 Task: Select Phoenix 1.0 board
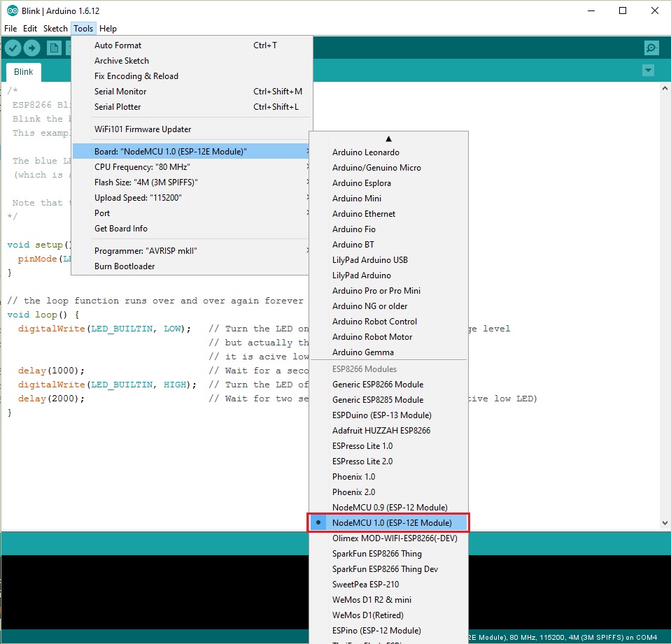click(x=388, y=477)
